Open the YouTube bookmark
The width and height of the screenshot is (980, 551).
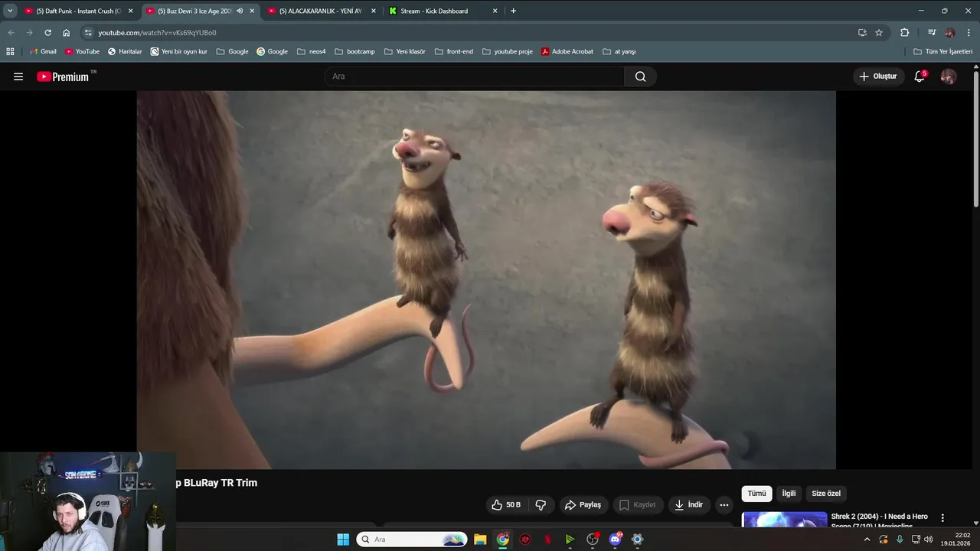82,51
